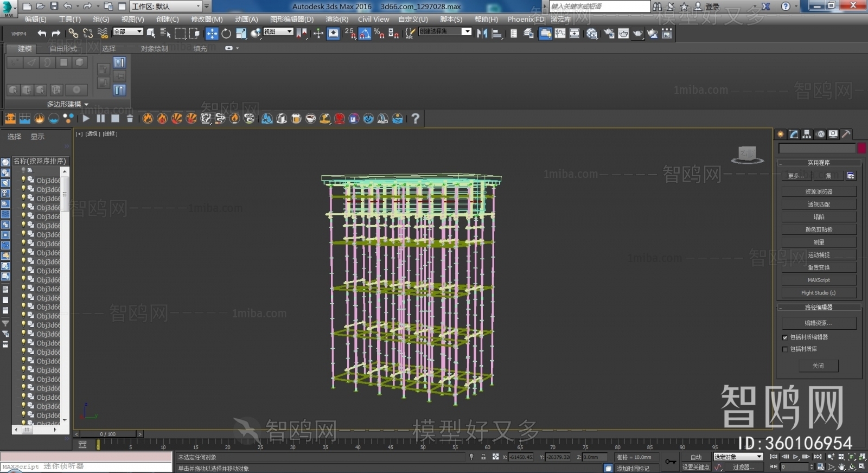
Task: Open the 工作区: 默认 workspace dropdown
Action: [165, 7]
